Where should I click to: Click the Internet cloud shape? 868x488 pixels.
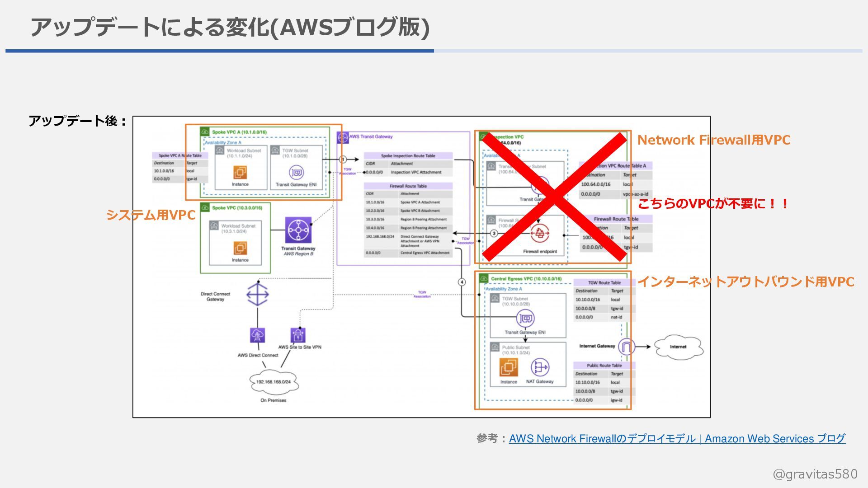tap(678, 347)
